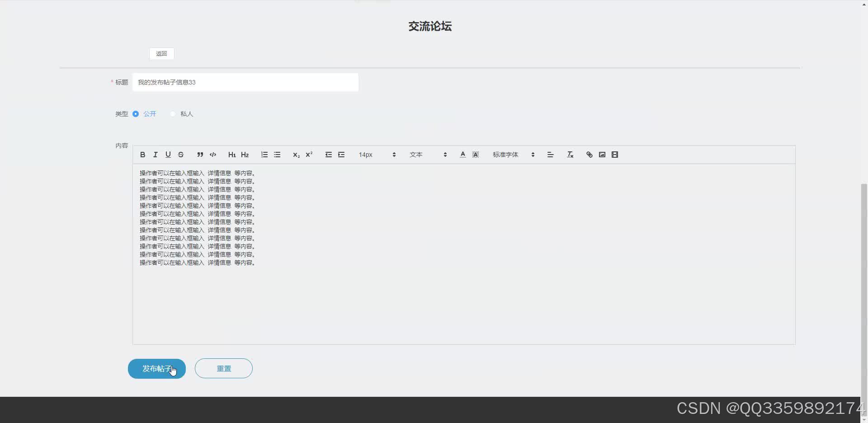Open text alignment options
868x423 pixels.
click(550, 155)
